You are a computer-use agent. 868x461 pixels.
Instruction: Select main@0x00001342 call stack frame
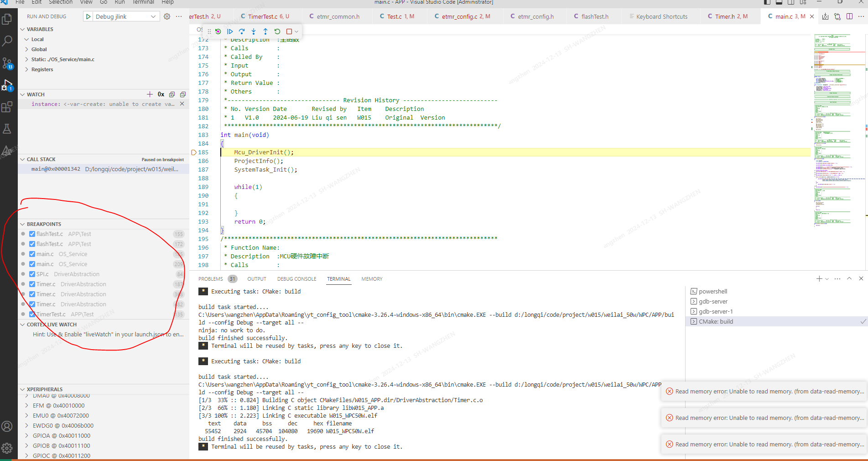(x=104, y=169)
